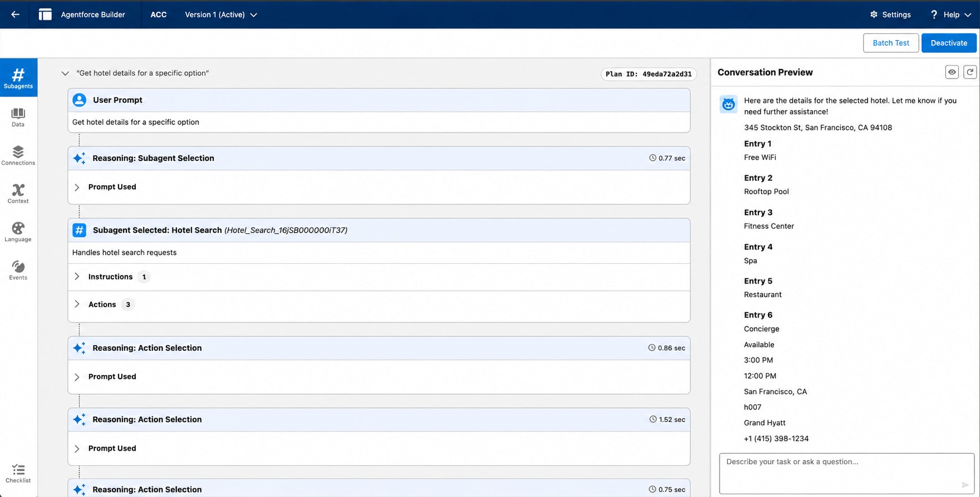Open the Subagents sidebar panel
Viewport: 980px width, 497px height.
[x=18, y=78]
